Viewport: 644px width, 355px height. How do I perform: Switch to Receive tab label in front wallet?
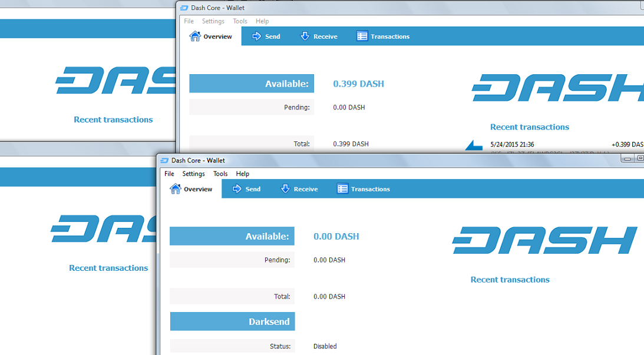(x=306, y=189)
